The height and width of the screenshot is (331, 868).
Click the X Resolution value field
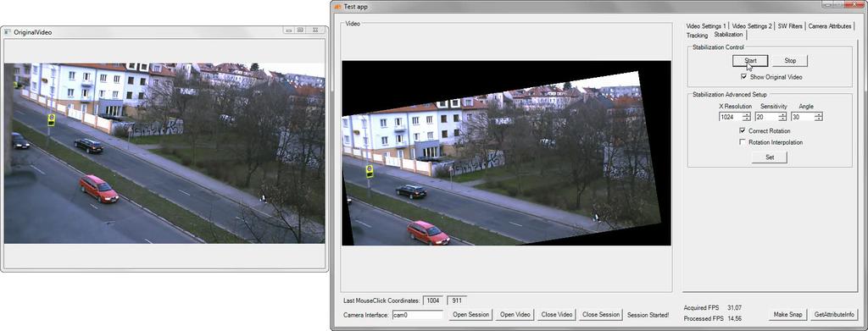tap(730, 117)
